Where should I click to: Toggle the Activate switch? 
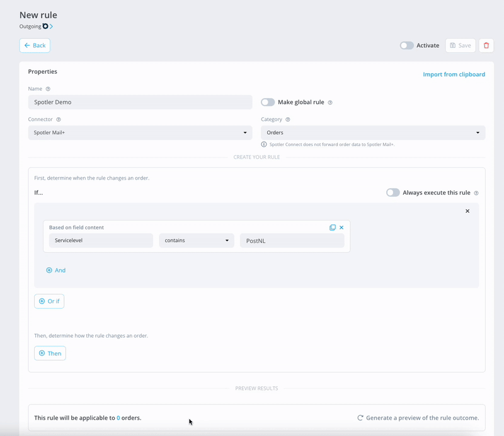[x=406, y=45]
